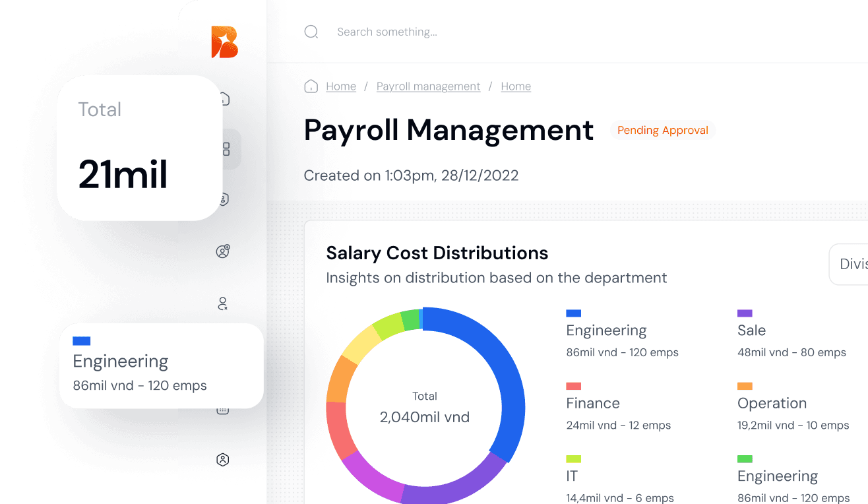Go to Payroll management breadcrumb link
This screenshot has height=504, width=868.
pyautogui.click(x=428, y=86)
